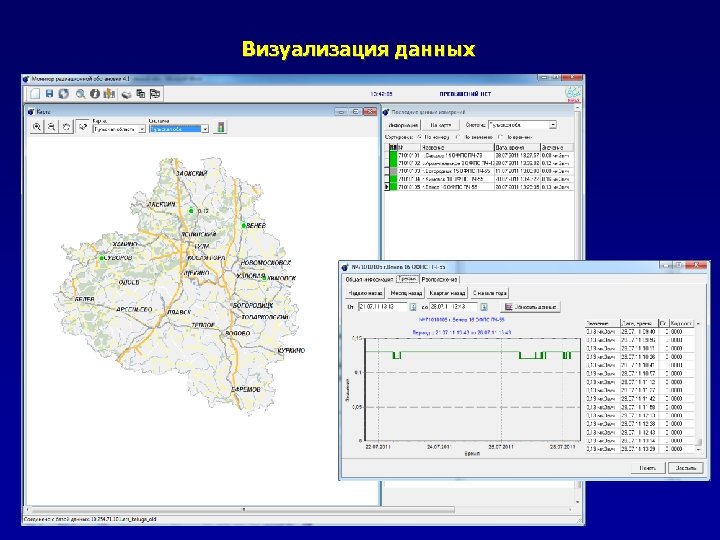Click the 'Значение' header in measurements table
Image resolution: width=720 pixels, height=540 pixels.
point(557,147)
